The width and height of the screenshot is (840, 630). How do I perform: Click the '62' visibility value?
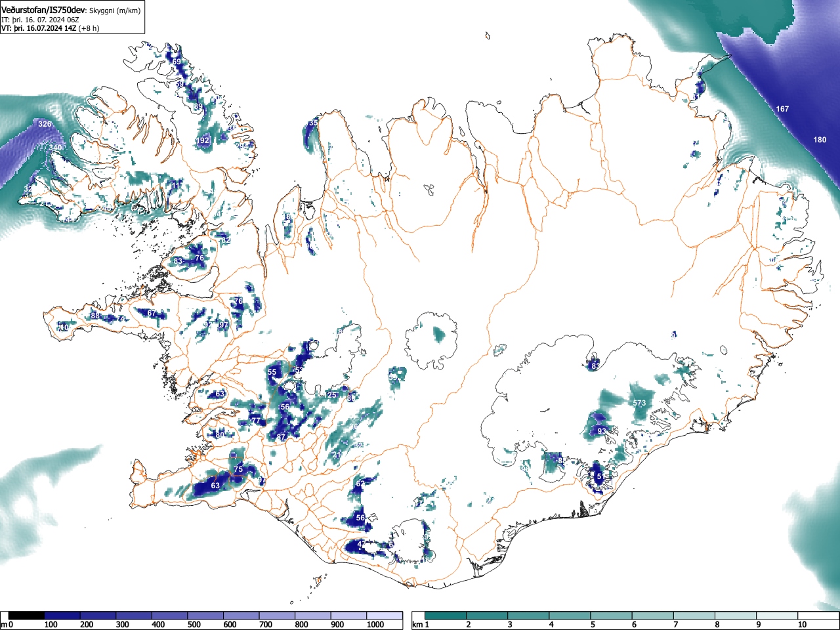pyautogui.click(x=360, y=484)
